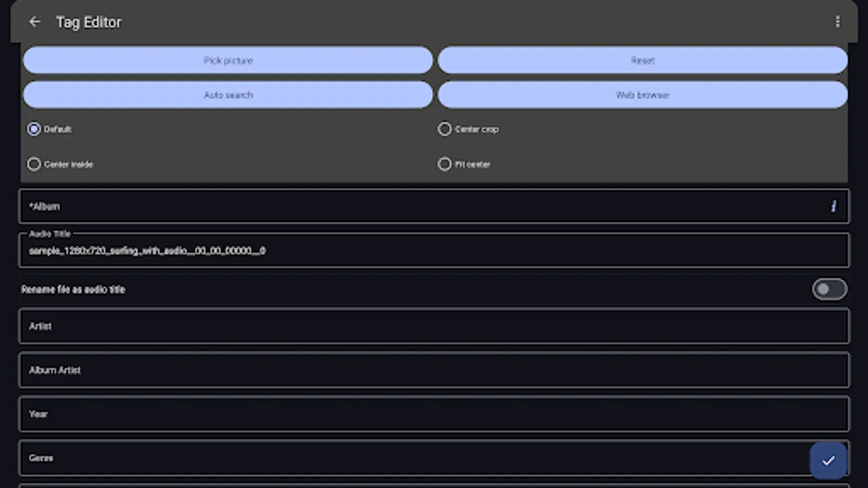
Task: Pick the Fit center scaling option
Action: (445, 164)
